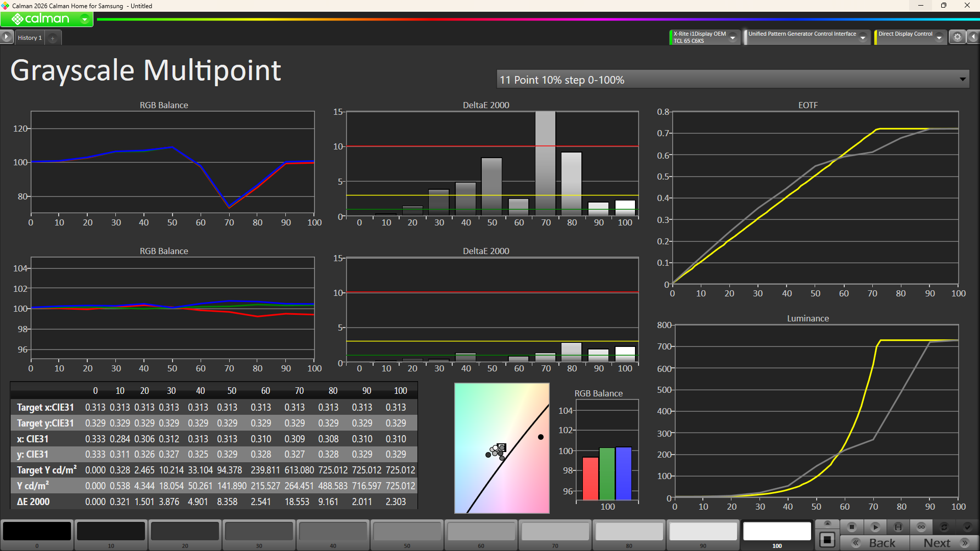Click the refresh arrows icon
Viewport: 980px width, 551px height.
tap(944, 527)
